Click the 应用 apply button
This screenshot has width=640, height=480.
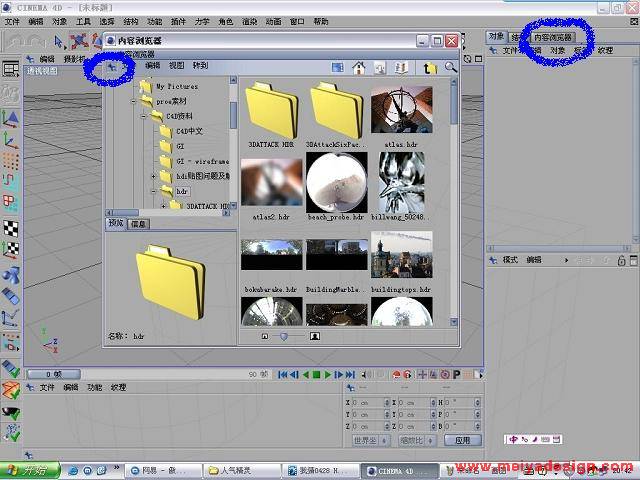pos(463,440)
